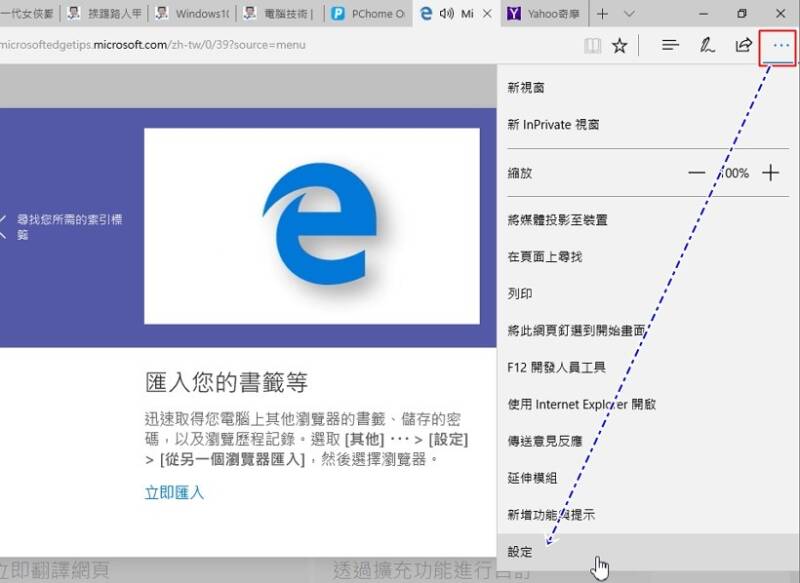This screenshot has width=800, height=583.
Task: Zoom in with the plus button
Action: click(x=770, y=173)
